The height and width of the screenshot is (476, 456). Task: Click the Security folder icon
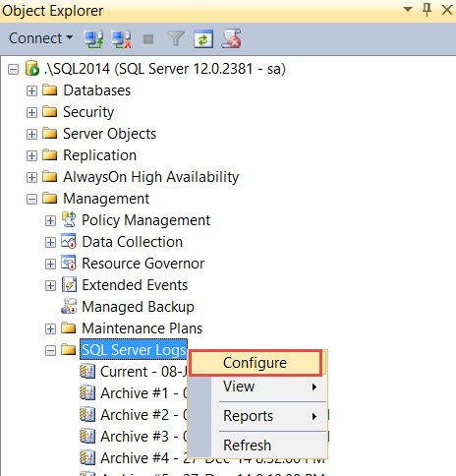pyautogui.click(x=50, y=111)
